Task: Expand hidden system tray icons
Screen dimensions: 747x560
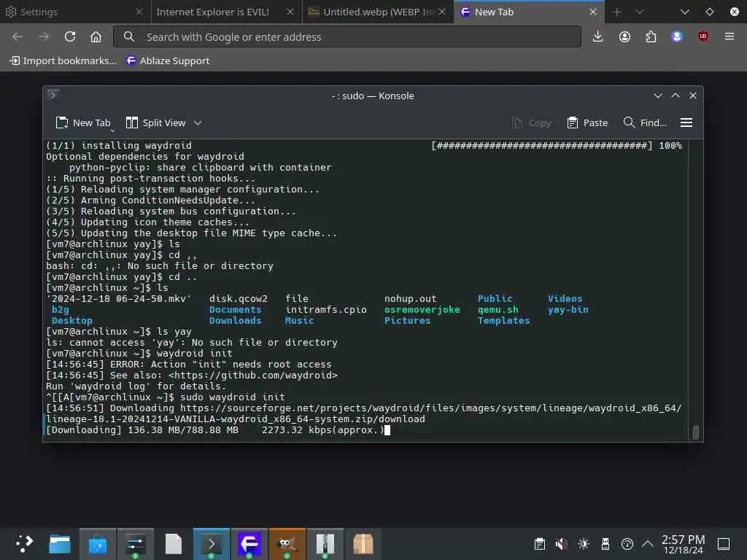Action: (648, 543)
